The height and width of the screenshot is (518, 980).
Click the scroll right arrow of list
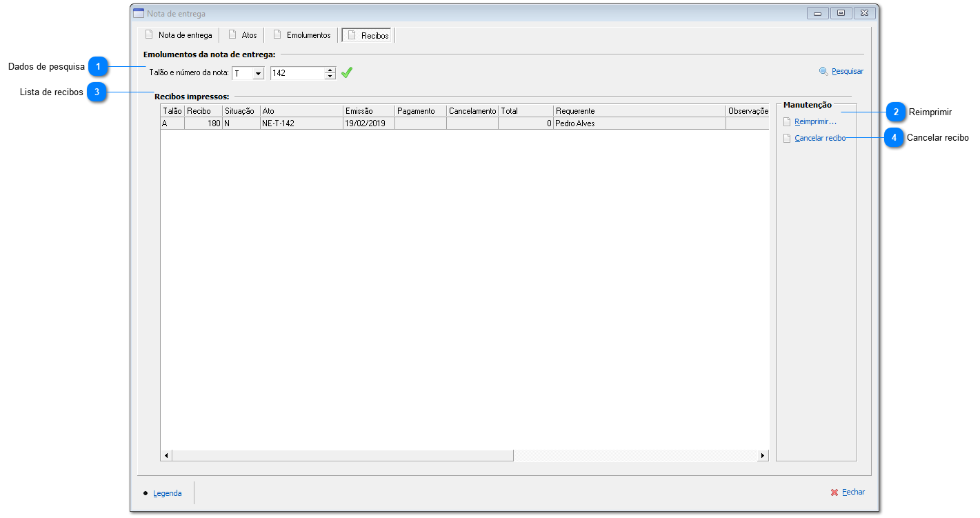pyautogui.click(x=763, y=455)
